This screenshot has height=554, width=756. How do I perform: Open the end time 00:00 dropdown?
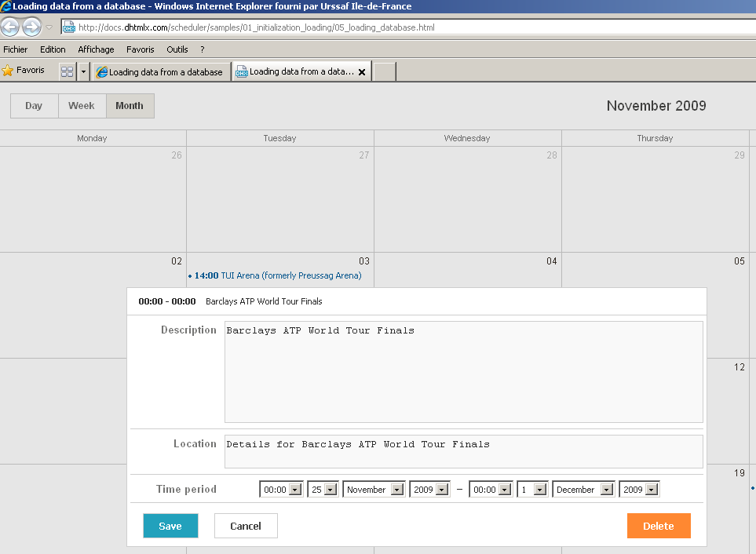[x=491, y=490]
